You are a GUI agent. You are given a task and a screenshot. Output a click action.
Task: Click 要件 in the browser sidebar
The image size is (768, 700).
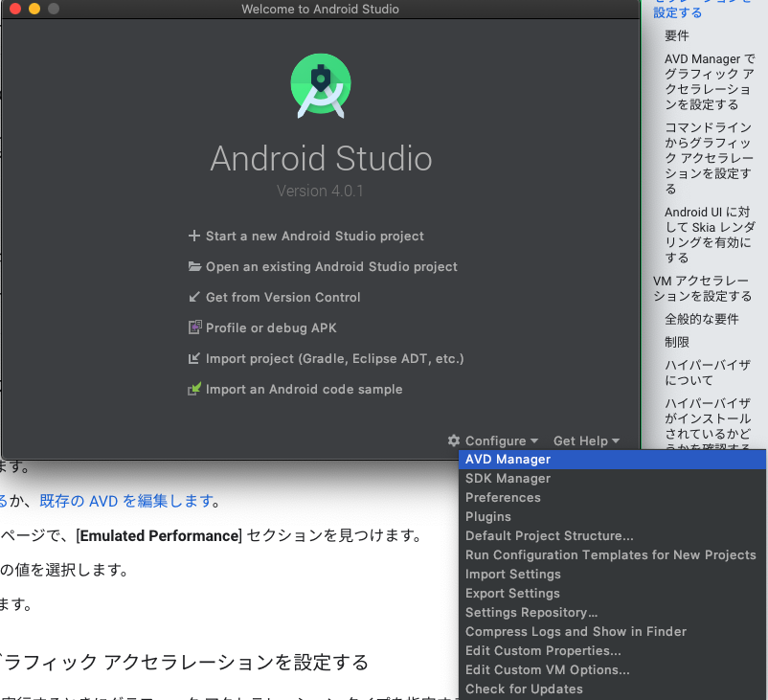pyautogui.click(x=676, y=35)
